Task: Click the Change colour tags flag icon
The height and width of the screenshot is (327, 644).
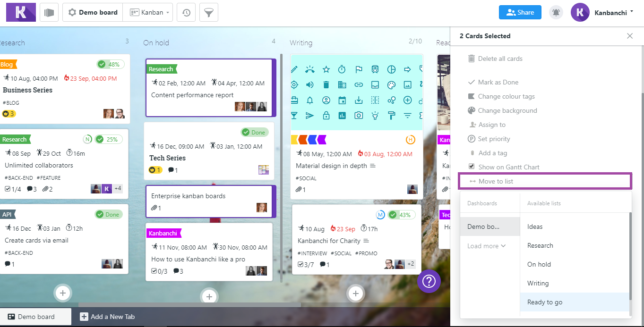Action: (x=472, y=96)
